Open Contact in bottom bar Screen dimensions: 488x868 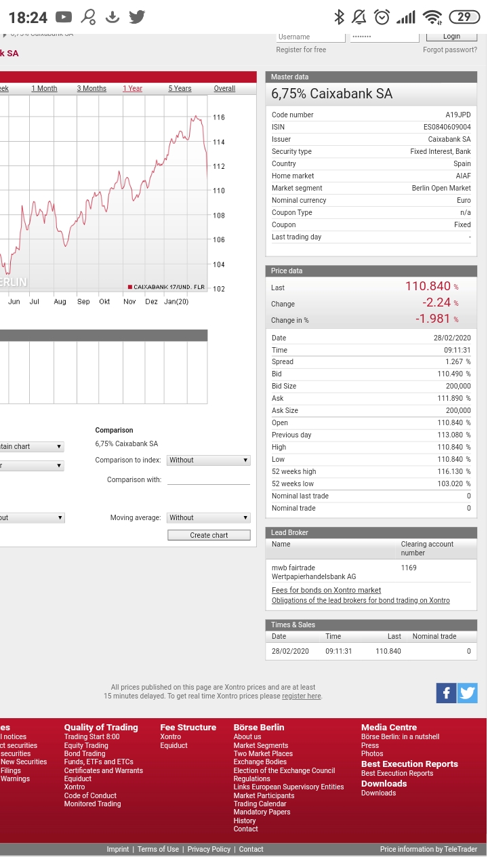(251, 849)
